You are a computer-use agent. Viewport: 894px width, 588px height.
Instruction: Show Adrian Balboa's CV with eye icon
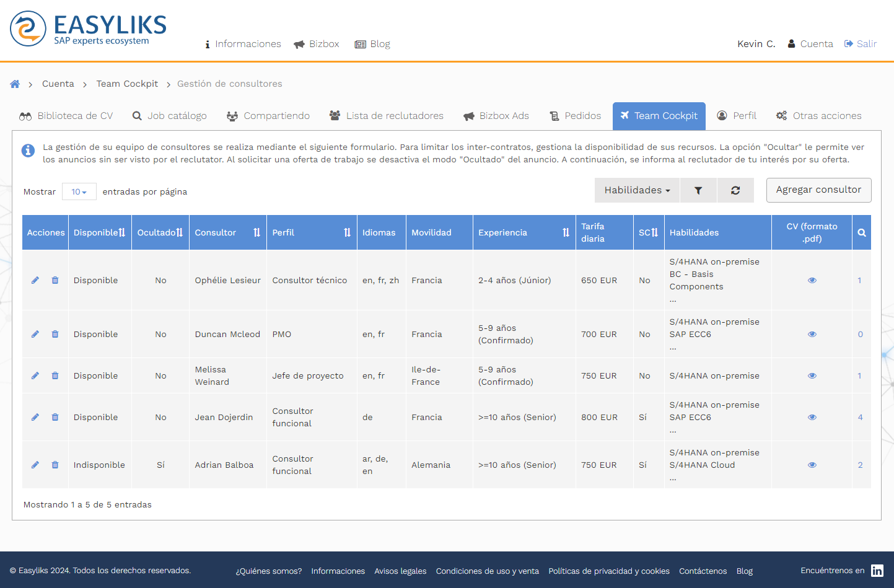click(x=812, y=465)
